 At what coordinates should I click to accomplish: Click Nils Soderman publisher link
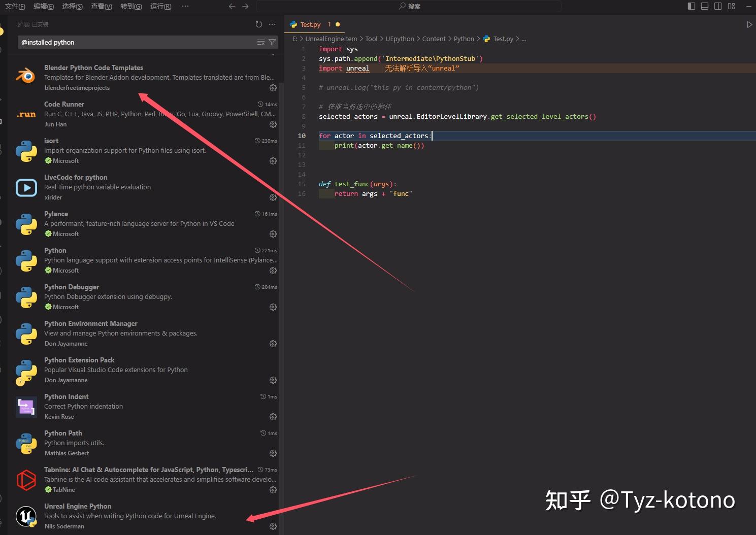(64, 526)
